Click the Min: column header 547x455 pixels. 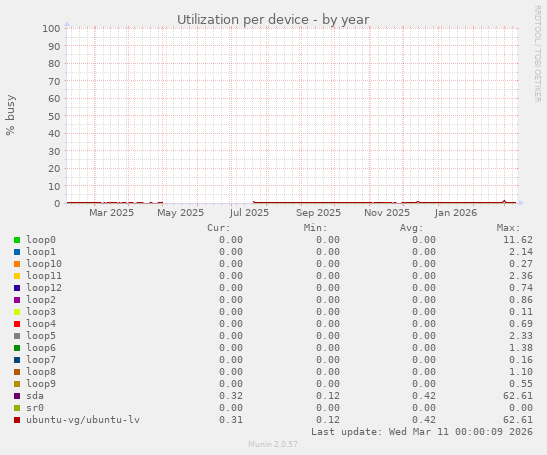pos(315,228)
